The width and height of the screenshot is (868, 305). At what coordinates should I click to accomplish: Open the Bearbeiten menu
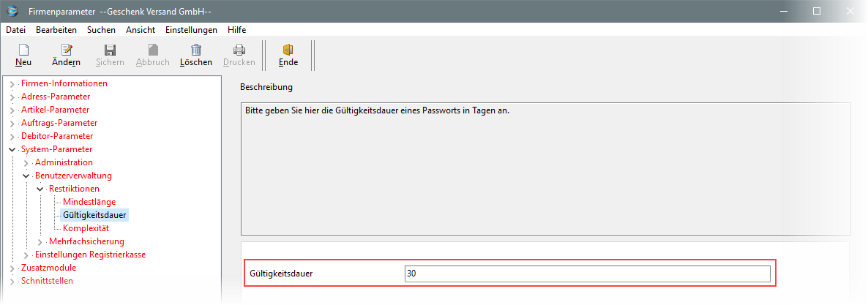[x=56, y=30]
